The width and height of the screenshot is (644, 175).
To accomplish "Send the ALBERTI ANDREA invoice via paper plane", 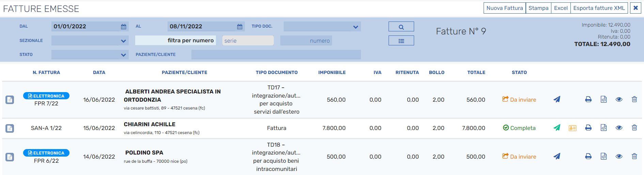I will coord(557,99).
